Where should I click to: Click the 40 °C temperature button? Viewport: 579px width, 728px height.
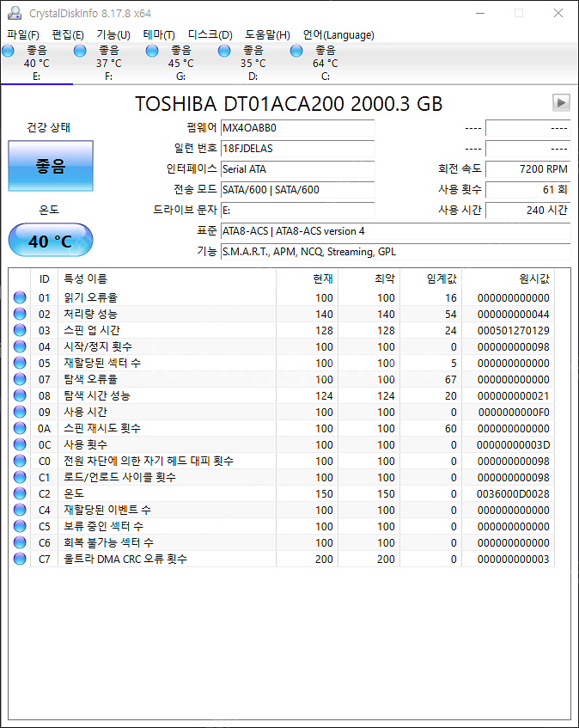point(51,240)
